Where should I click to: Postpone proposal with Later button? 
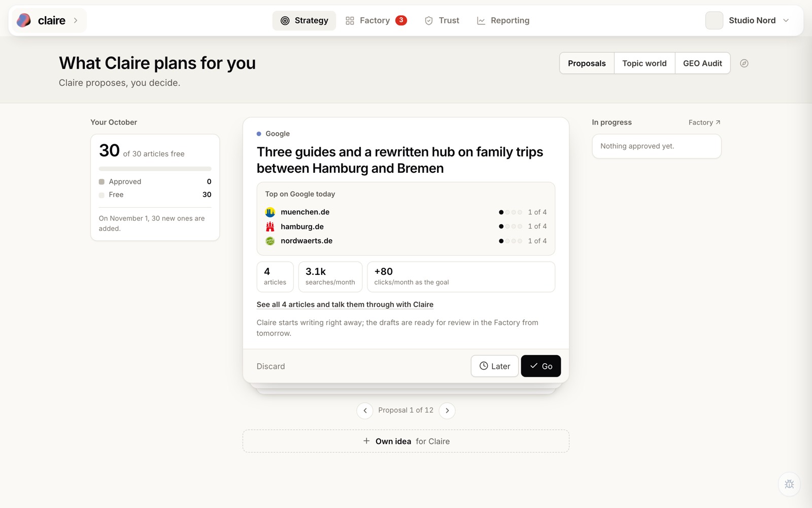(x=495, y=366)
